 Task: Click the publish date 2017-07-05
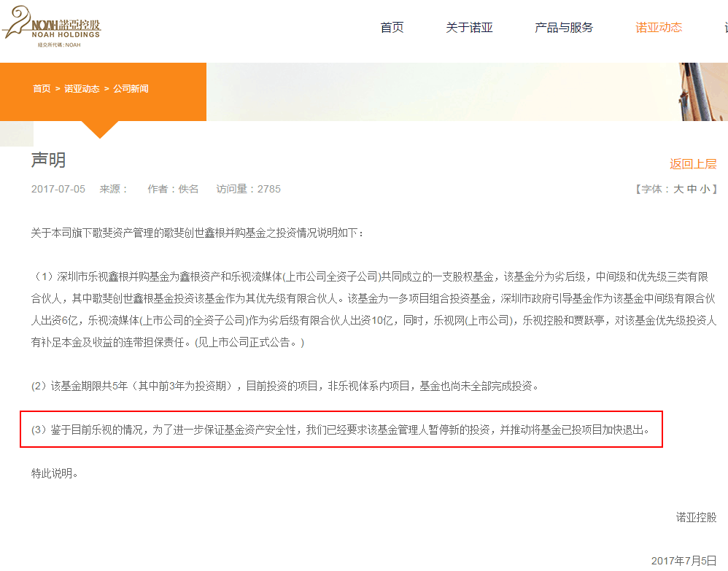[58, 189]
